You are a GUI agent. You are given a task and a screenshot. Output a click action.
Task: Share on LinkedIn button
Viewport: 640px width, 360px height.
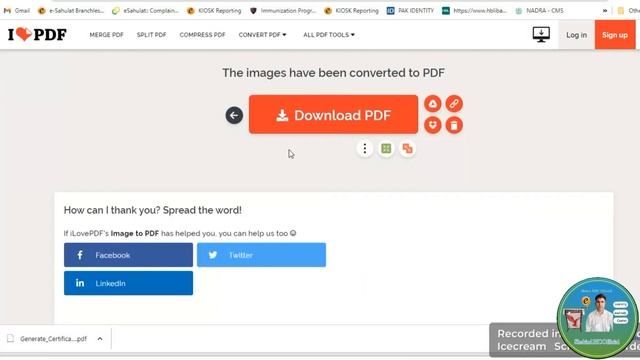(128, 283)
